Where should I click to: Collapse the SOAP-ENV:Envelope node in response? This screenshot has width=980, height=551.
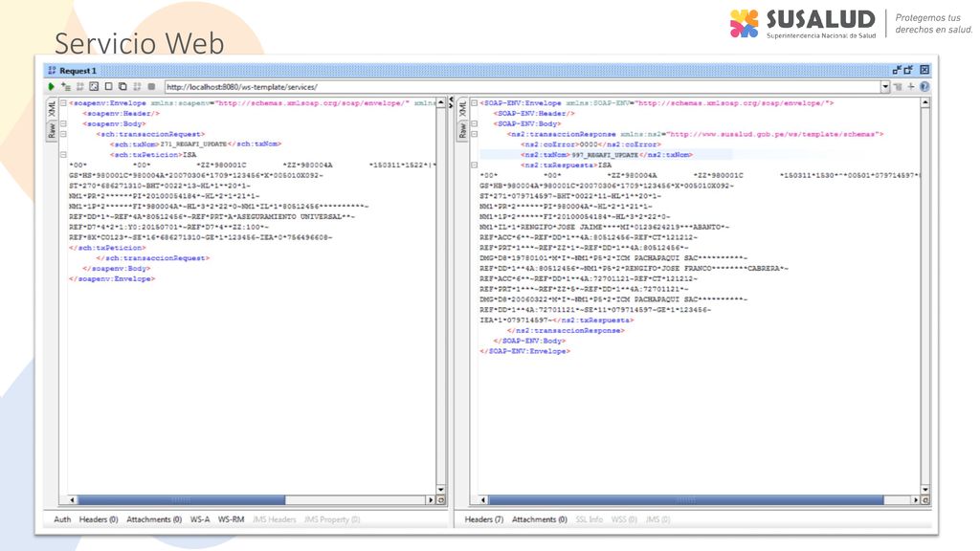pos(475,103)
